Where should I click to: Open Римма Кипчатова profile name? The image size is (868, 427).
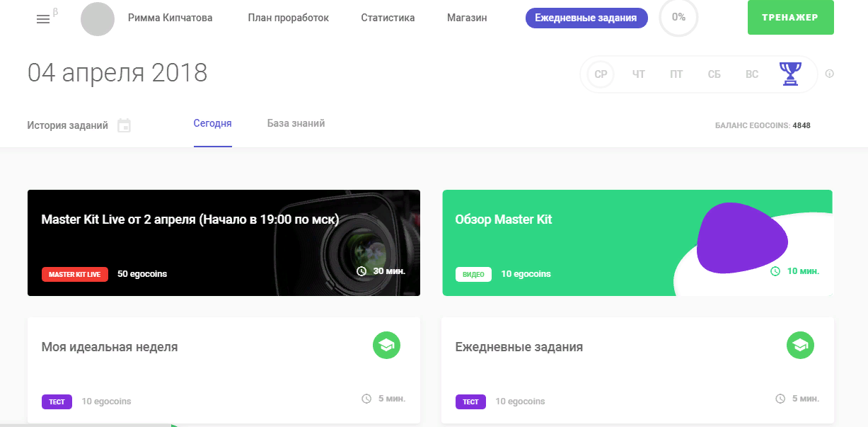(x=170, y=18)
